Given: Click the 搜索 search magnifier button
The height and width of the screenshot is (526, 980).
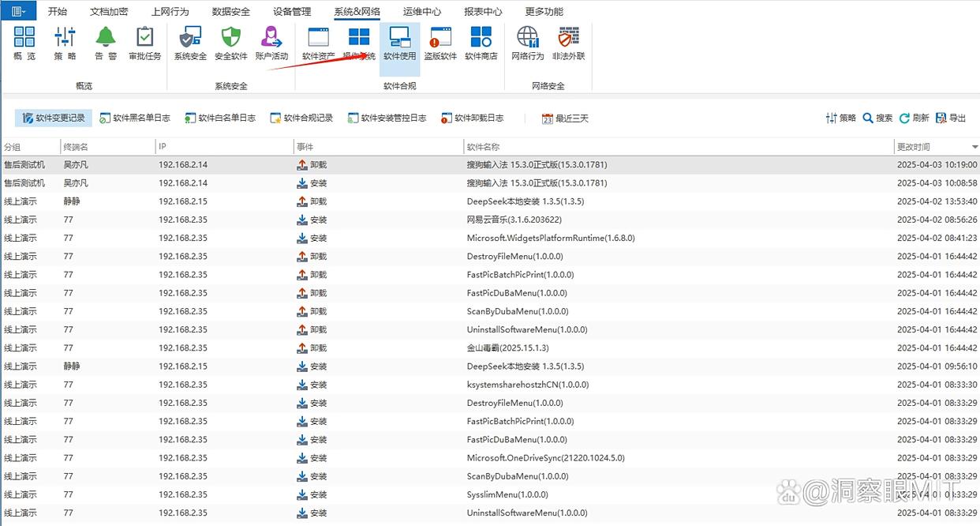Looking at the screenshot, I should pyautogui.click(x=877, y=118).
